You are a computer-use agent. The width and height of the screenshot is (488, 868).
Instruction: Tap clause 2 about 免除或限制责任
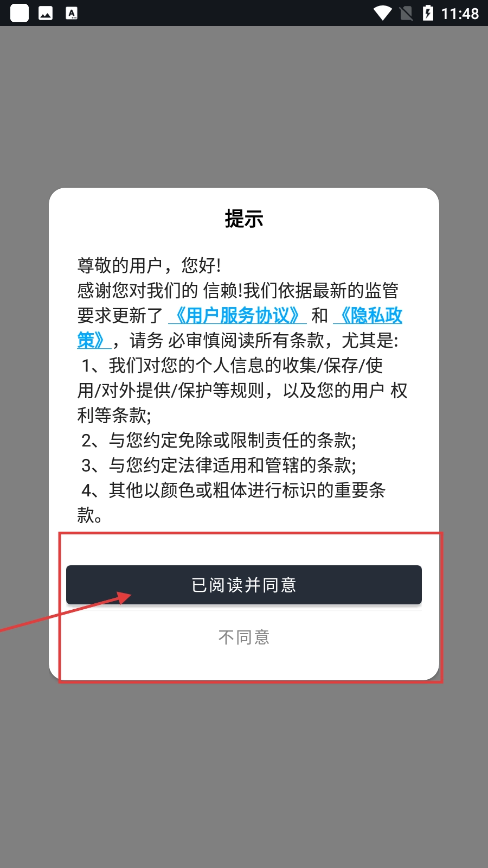click(x=219, y=440)
